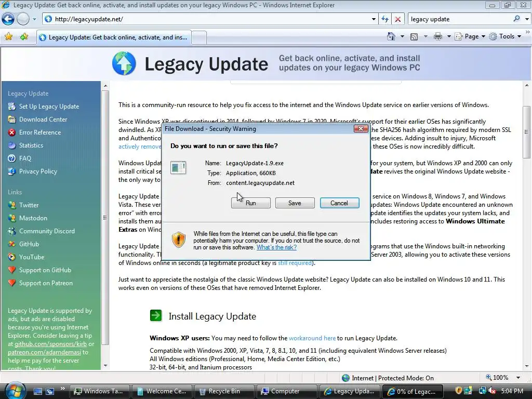Open the patreon.com/adamdemasi link
Screen dimensions: 532x399
coord(45,352)
